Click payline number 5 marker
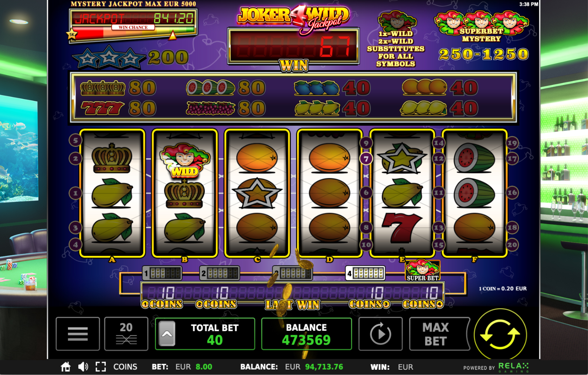This screenshot has width=588, height=375. (x=75, y=140)
